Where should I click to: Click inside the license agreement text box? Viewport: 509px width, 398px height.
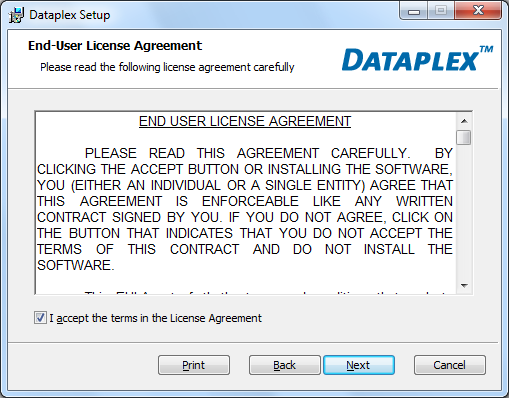(x=245, y=203)
